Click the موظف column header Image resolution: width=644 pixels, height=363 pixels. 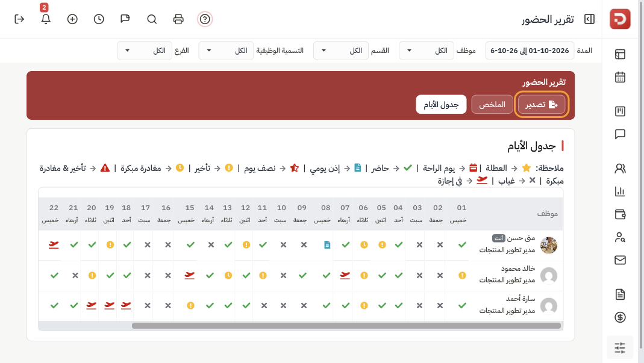click(x=548, y=214)
